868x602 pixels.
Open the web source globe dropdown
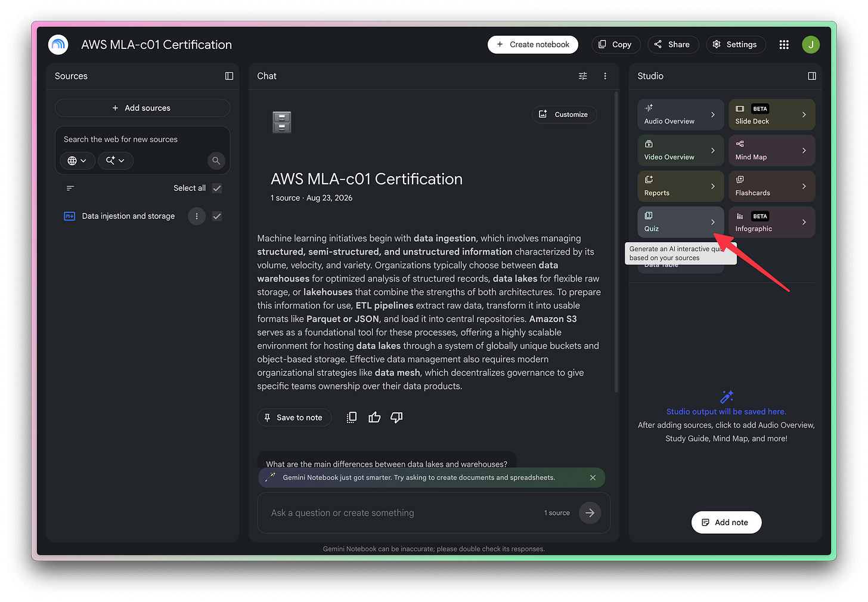(x=77, y=160)
